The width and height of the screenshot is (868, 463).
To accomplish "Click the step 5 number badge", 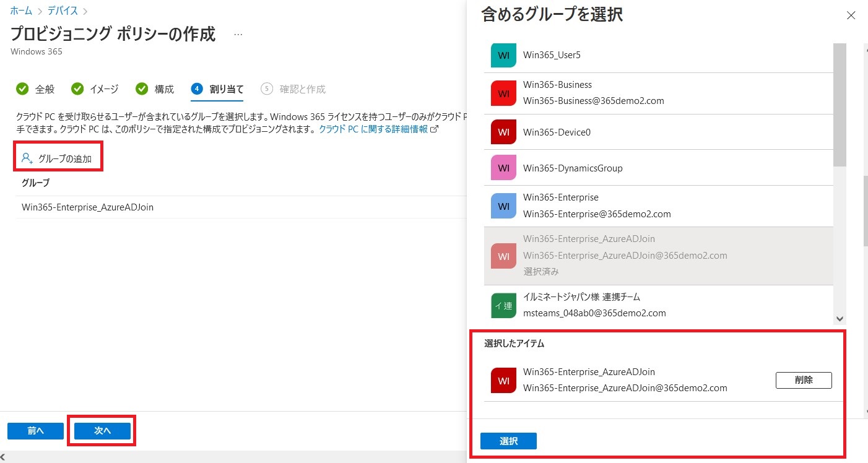I will [267, 89].
